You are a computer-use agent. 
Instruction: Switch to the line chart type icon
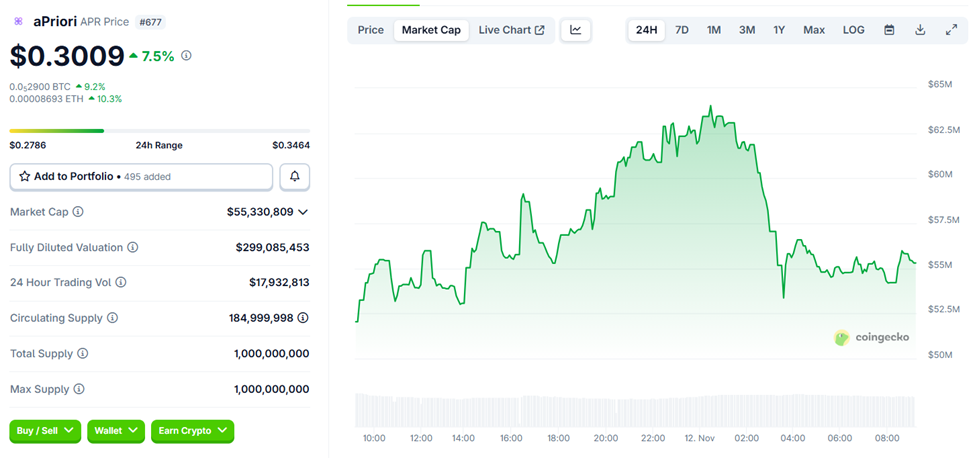(576, 30)
